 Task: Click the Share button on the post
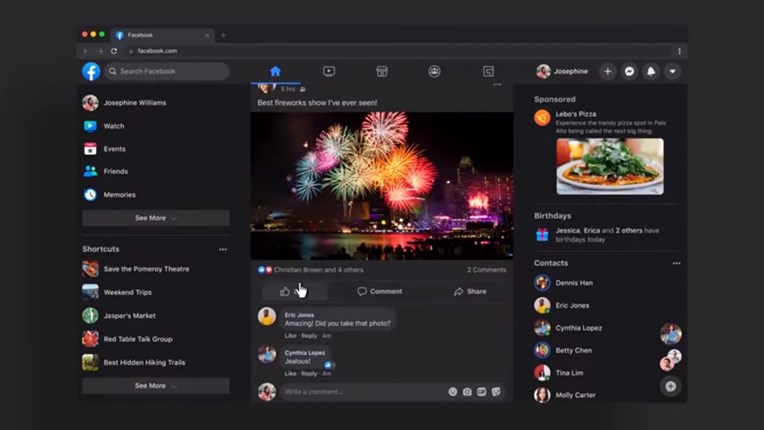pos(470,291)
